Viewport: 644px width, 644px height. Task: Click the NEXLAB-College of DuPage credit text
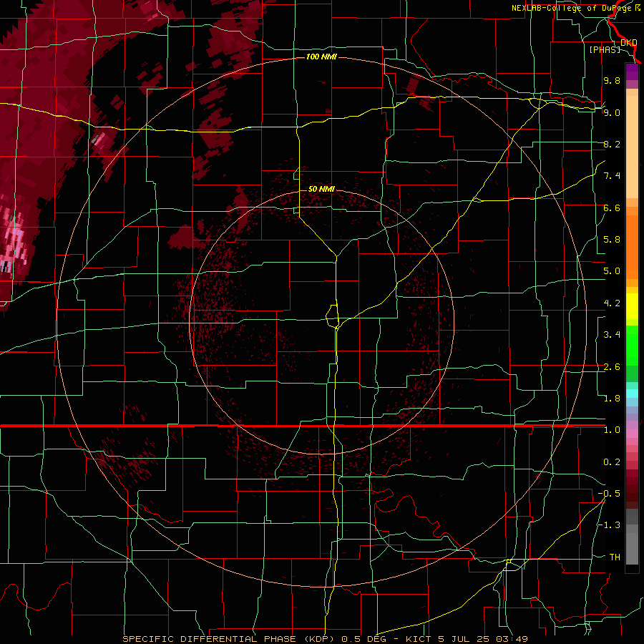pos(572,8)
